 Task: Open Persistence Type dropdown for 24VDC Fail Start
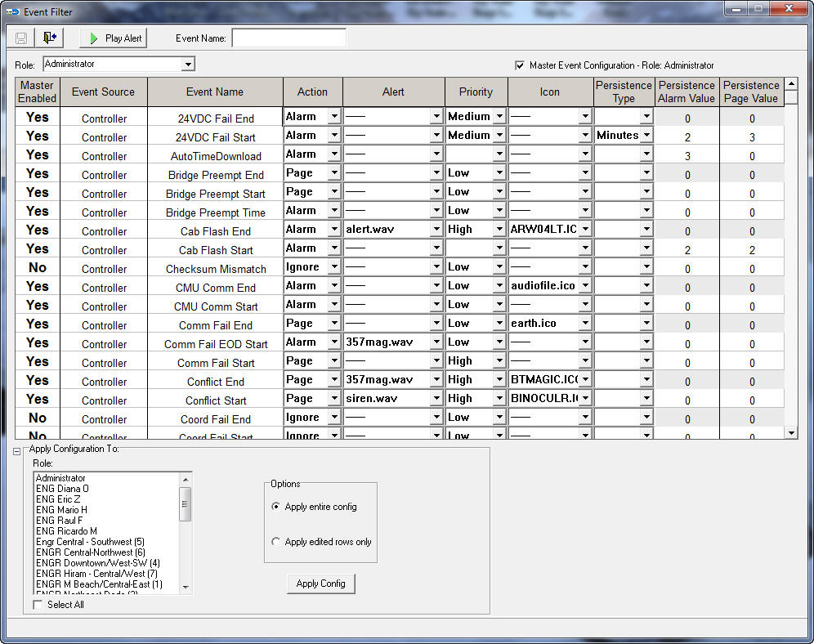click(646, 136)
